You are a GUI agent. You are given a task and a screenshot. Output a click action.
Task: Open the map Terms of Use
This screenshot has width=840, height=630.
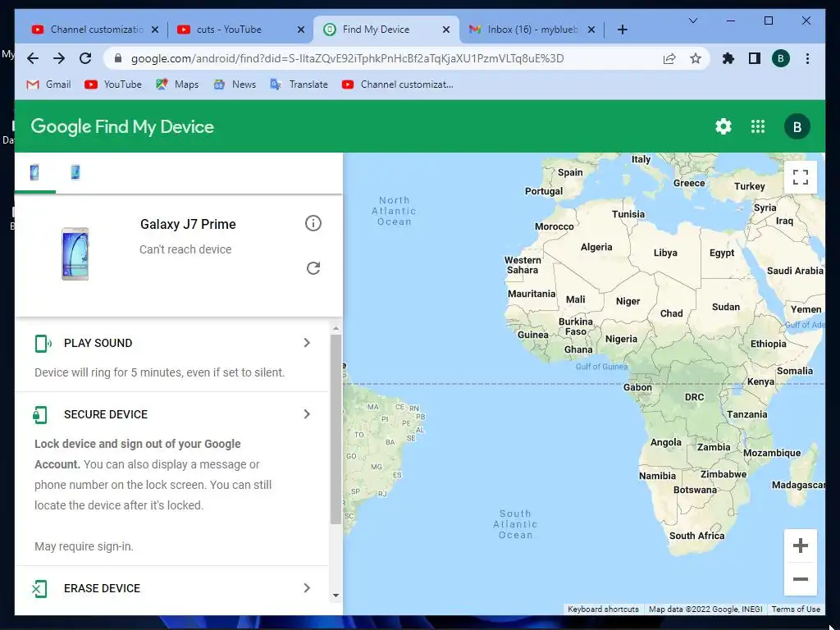(x=796, y=609)
